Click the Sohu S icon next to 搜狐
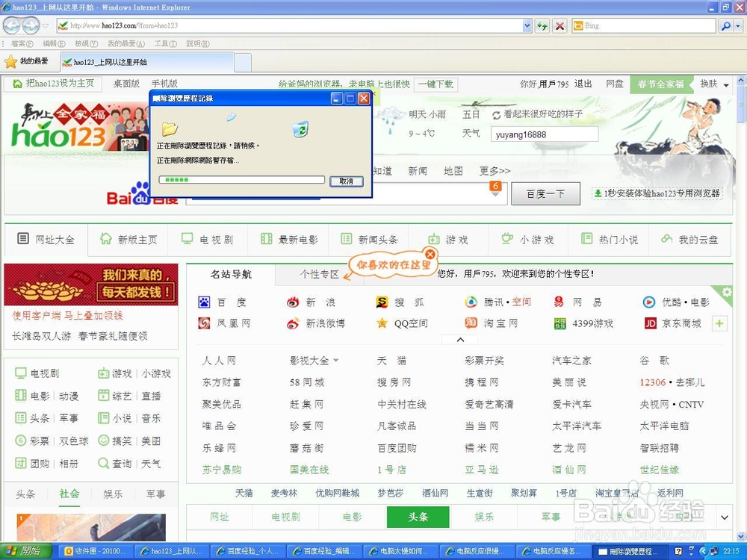The image size is (747, 560). (382, 302)
